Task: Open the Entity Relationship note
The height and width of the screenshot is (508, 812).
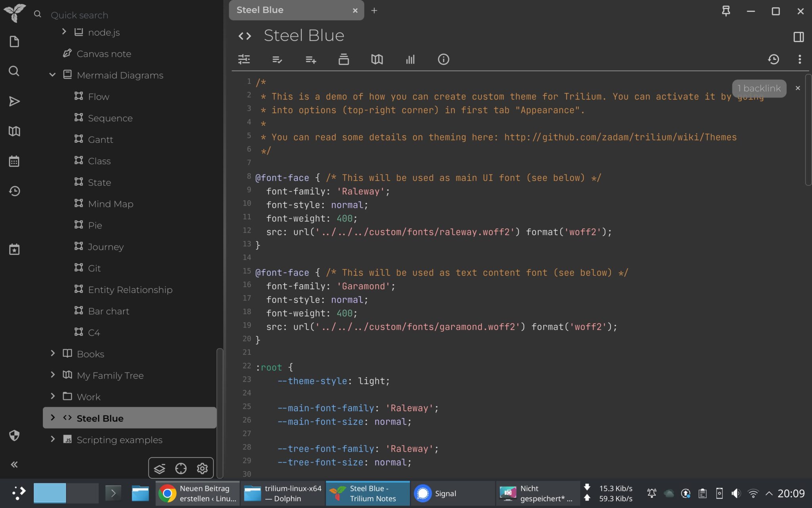Action: point(130,289)
